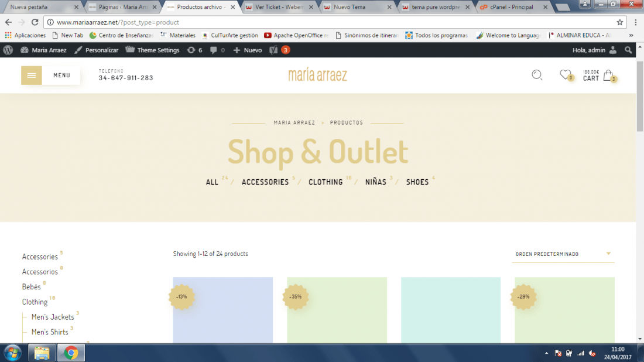Viewport: 644px width, 362px height.
Task: Click the admin bar search icon
Action: click(x=628, y=50)
